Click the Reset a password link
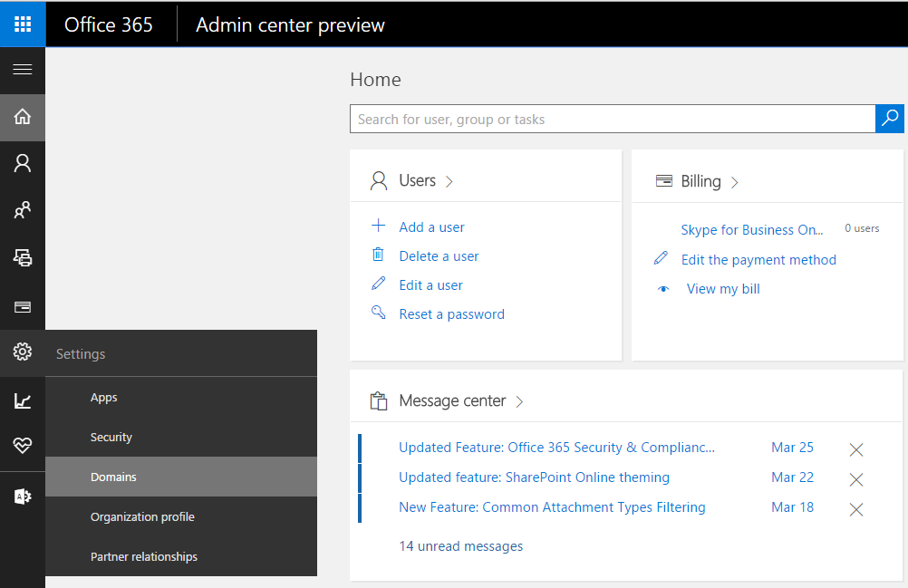This screenshot has height=588, width=908. click(x=451, y=314)
